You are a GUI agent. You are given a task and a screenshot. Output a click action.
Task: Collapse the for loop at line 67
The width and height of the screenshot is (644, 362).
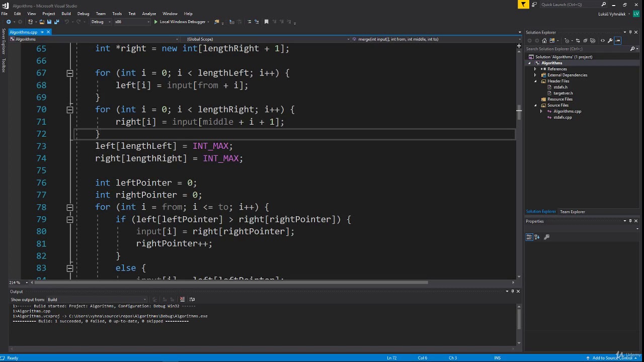coord(70,73)
